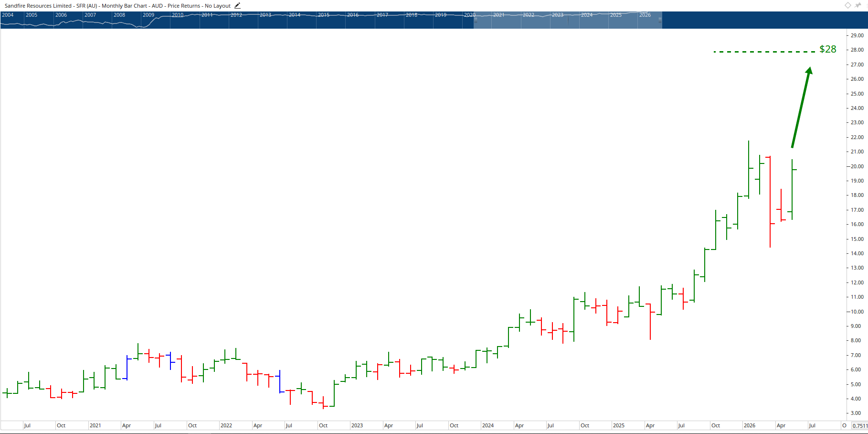Click the 14.00 price axis label
868x434 pixels.
pyautogui.click(x=857, y=253)
